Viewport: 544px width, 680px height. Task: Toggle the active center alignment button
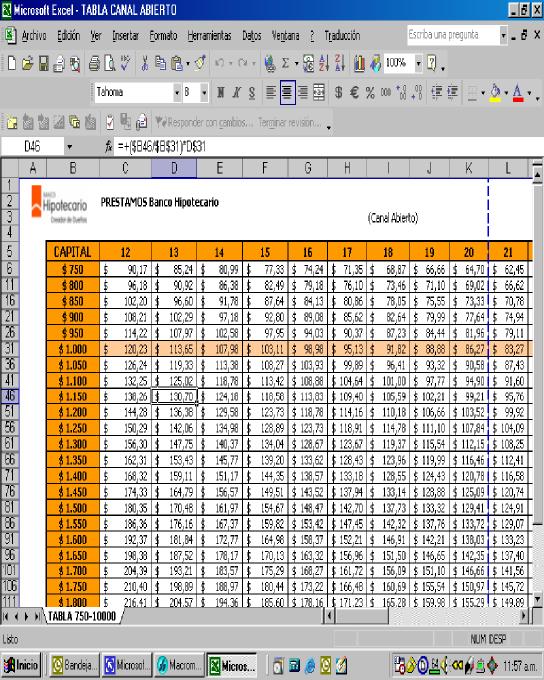coord(287,92)
